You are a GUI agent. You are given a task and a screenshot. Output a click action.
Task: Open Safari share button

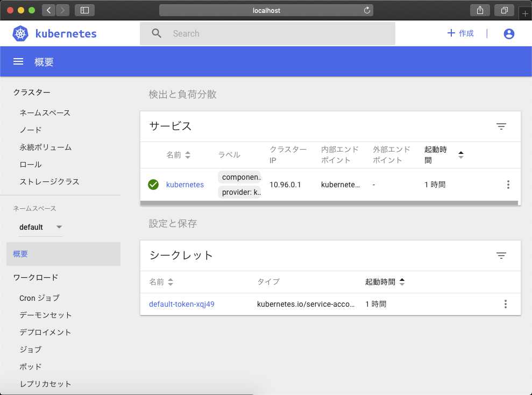pos(480,10)
